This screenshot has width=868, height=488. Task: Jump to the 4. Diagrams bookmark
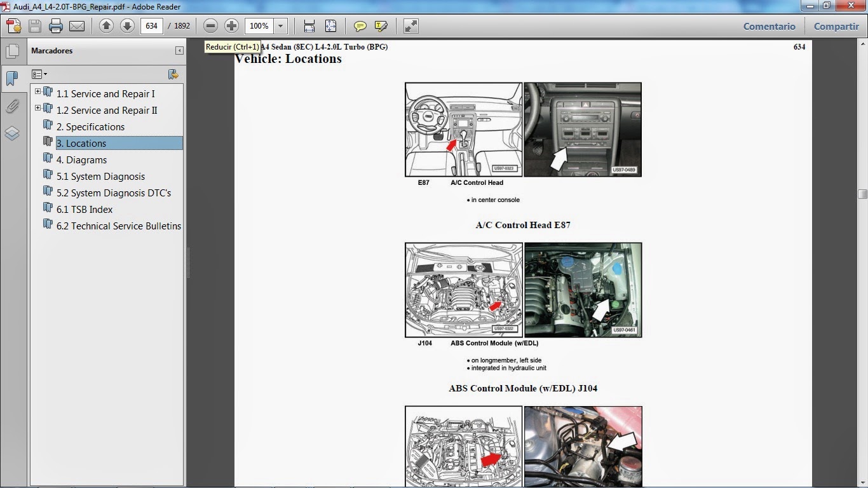click(x=81, y=159)
